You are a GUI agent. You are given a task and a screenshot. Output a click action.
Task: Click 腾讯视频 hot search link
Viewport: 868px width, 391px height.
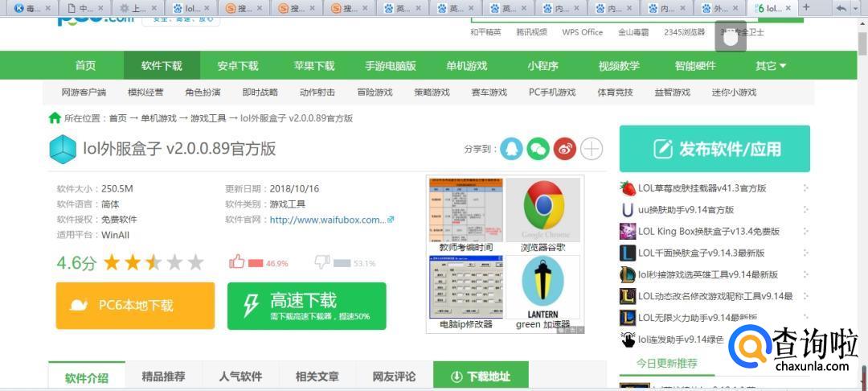point(531,32)
